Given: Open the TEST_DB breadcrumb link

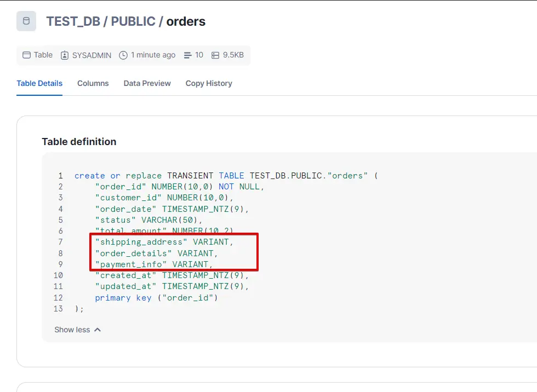Looking at the screenshot, I should [73, 21].
